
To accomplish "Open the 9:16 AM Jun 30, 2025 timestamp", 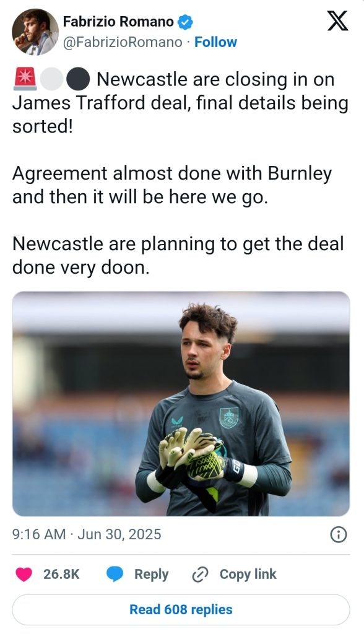I will [x=87, y=534].
